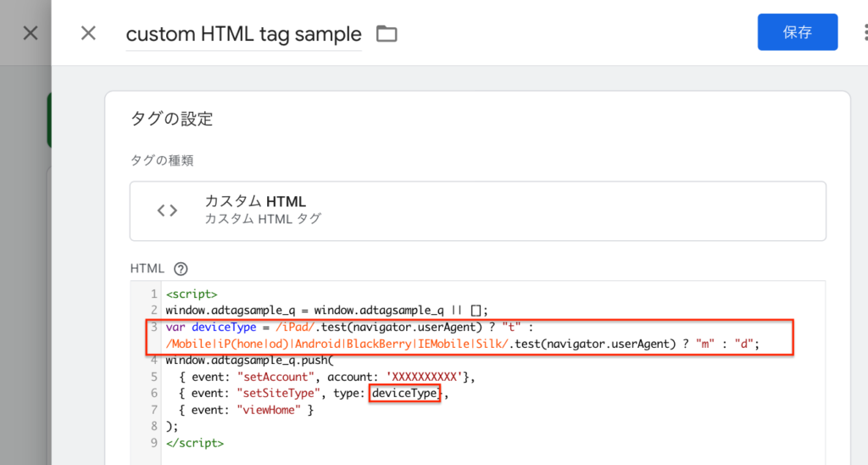Image resolution: width=868 pixels, height=465 pixels.
Task: Select the カスタム HTML tag type card
Action: 477,210
